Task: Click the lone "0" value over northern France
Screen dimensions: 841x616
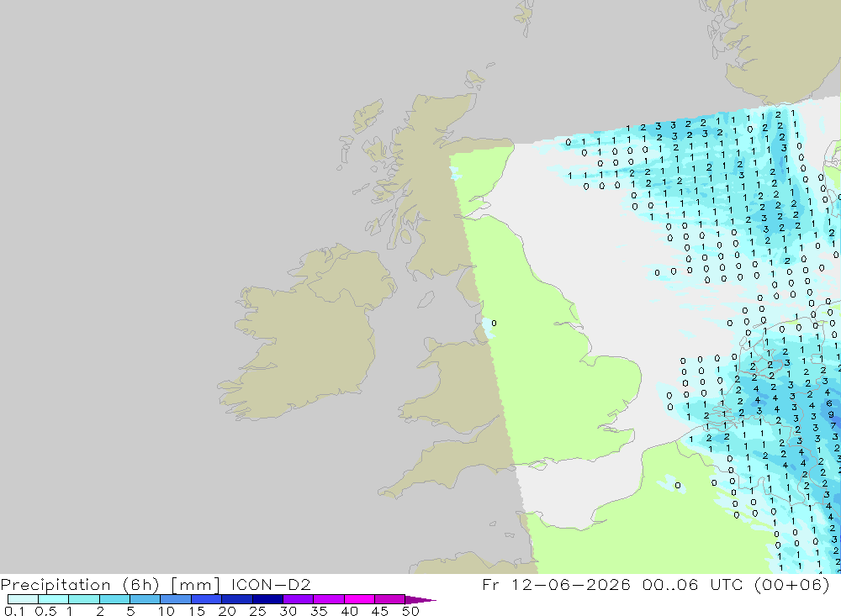Action: pos(678,486)
